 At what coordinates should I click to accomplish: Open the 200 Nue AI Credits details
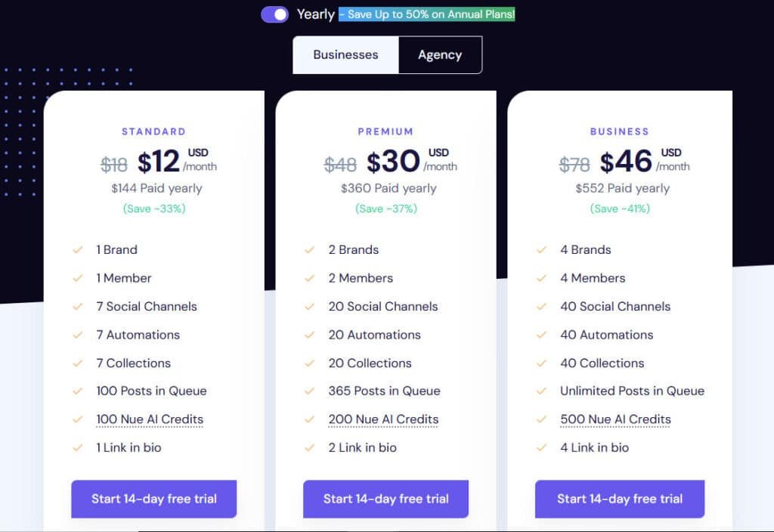pyautogui.click(x=382, y=419)
